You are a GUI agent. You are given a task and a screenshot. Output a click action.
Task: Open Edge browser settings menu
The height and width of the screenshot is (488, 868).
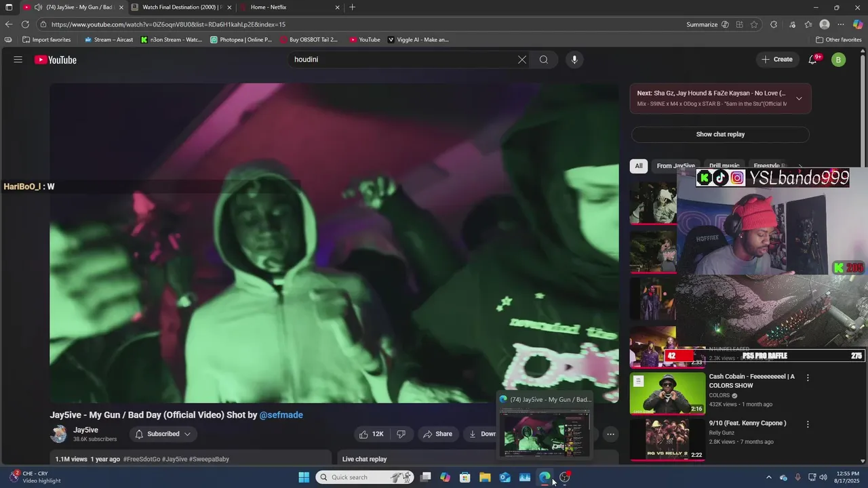(x=841, y=24)
